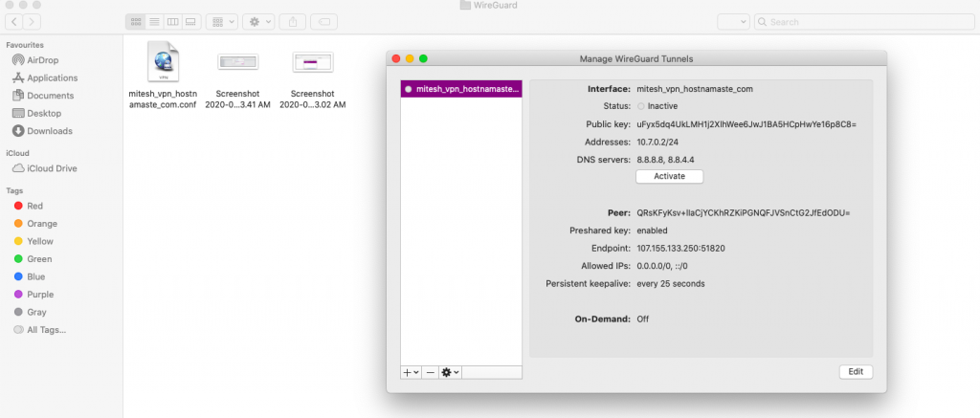Open Finder group-by dropdown
Image resolution: width=980 pixels, height=418 pixels.
tap(221, 22)
